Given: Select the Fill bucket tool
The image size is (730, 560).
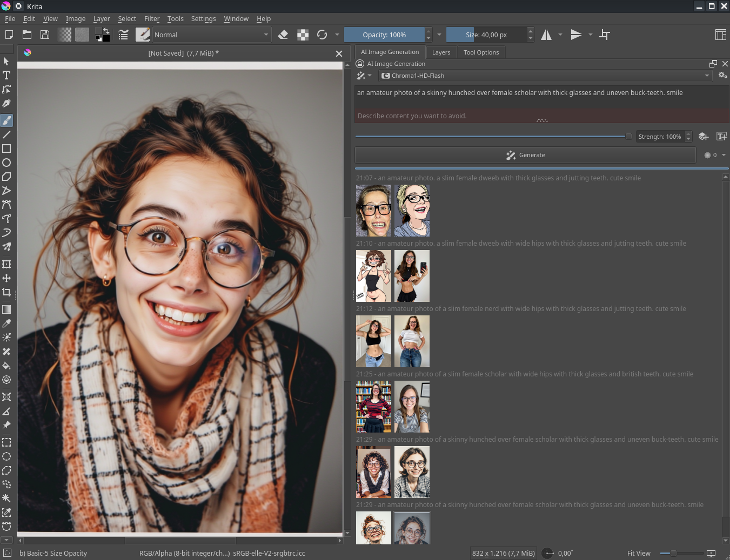Looking at the screenshot, I should click(x=6, y=366).
